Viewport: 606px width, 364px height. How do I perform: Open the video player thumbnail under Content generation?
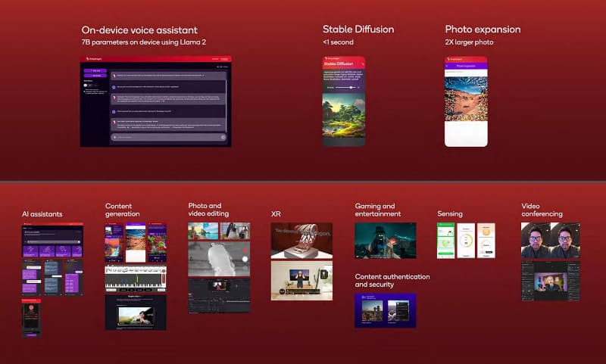(136, 313)
